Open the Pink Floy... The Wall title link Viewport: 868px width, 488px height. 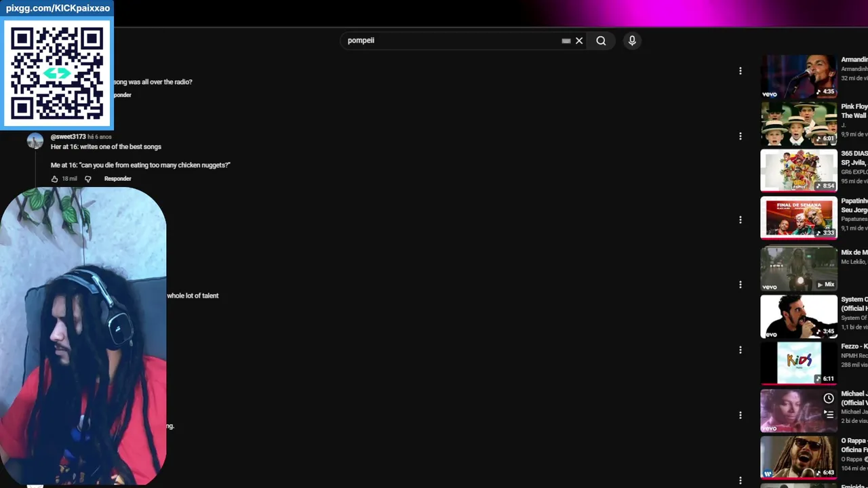(854, 111)
